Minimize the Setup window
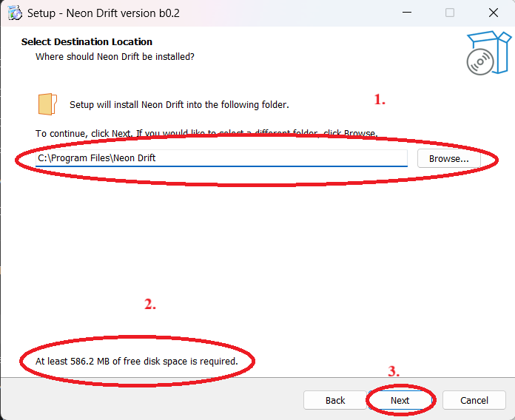Viewport: 515px width, 420px height. click(x=406, y=13)
